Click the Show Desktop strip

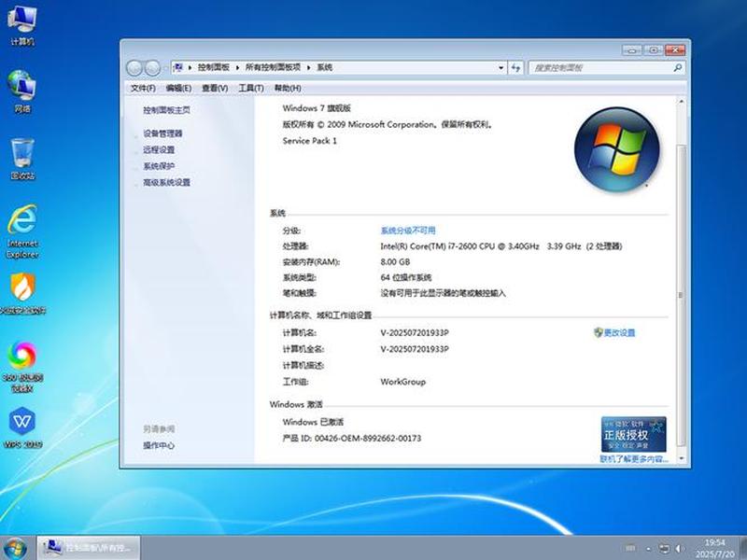coord(742,548)
